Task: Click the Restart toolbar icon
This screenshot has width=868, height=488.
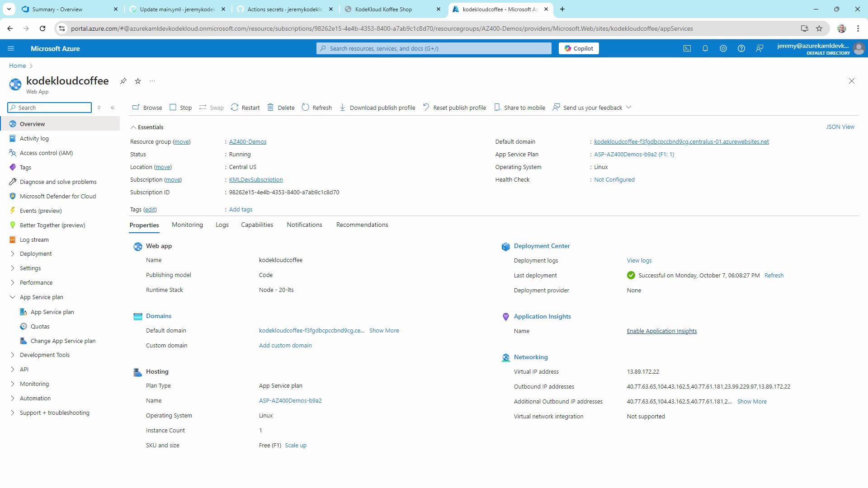Action: (x=235, y=108)
